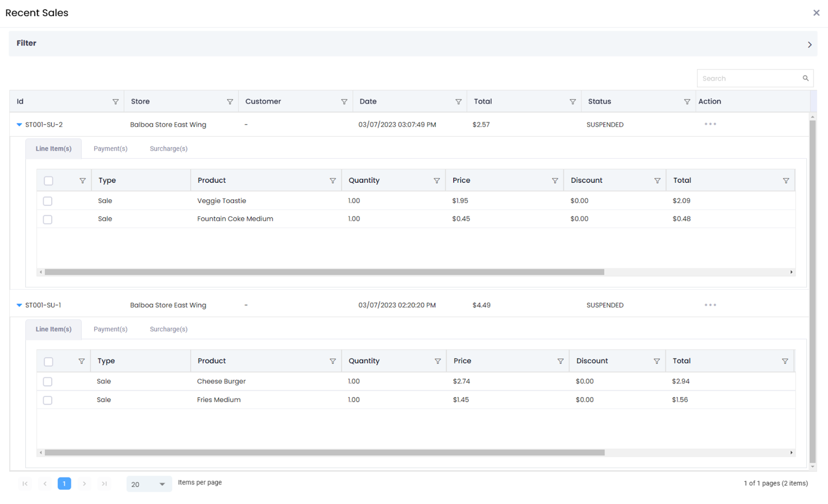
Task: Click the filter icon in Status column header
Action: [687, 102]
